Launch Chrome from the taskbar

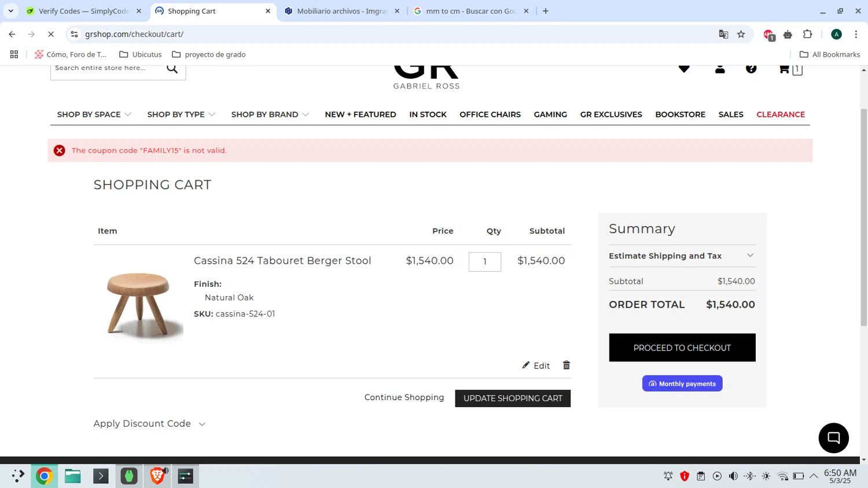point(44,476)
